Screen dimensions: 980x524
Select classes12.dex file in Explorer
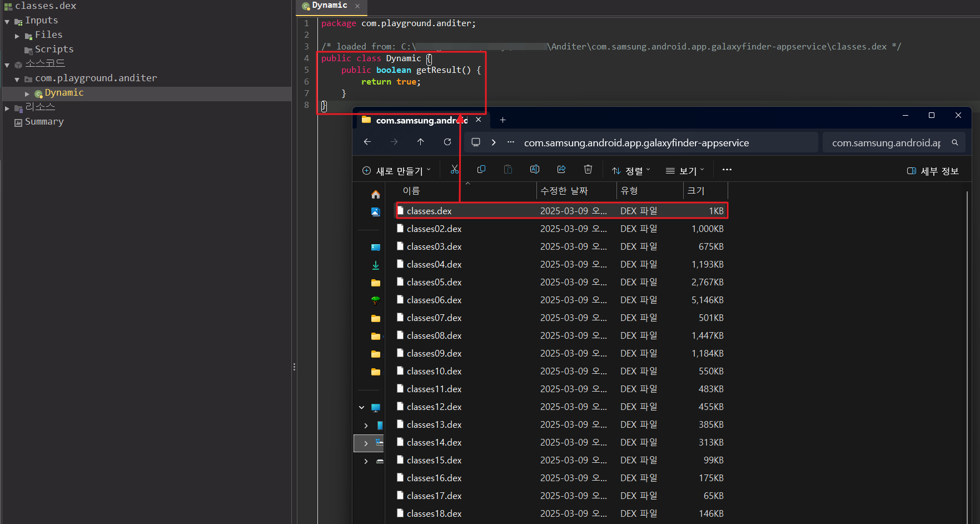pyautogui.click(x=561, y=407)
